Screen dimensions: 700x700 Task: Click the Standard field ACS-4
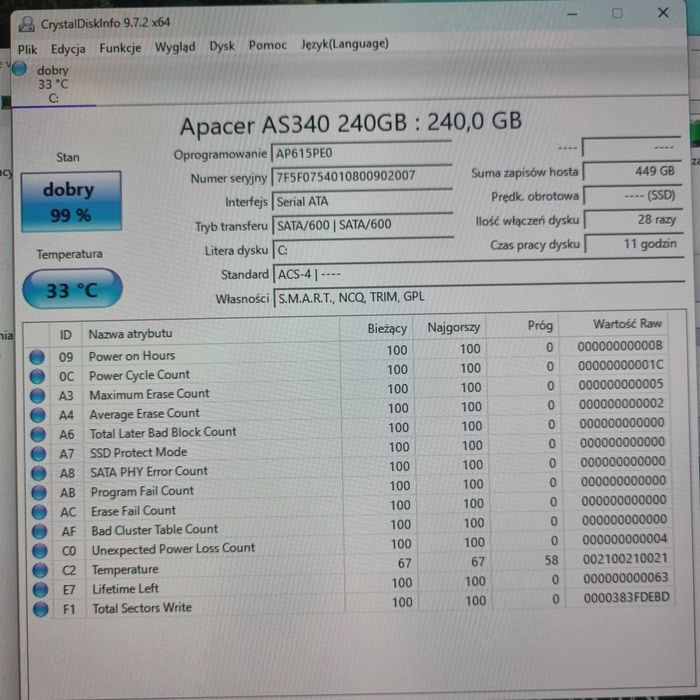(x=479, y=272)
